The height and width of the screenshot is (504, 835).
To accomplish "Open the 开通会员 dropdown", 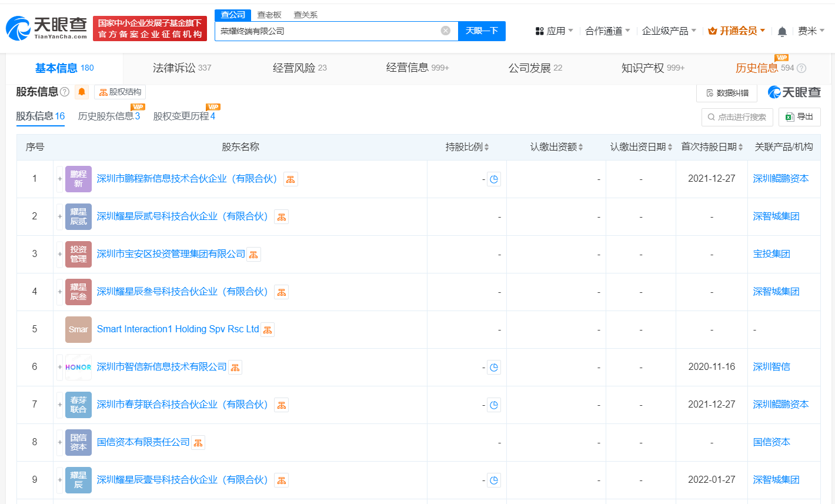I will (x=736, y=31).
